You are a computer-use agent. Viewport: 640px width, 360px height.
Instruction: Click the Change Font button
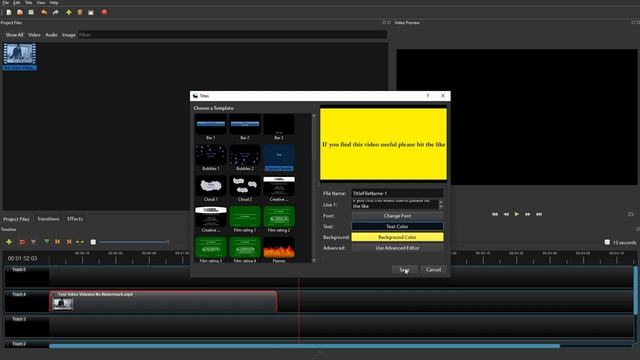pyautogui.click(x=397, y=216)
